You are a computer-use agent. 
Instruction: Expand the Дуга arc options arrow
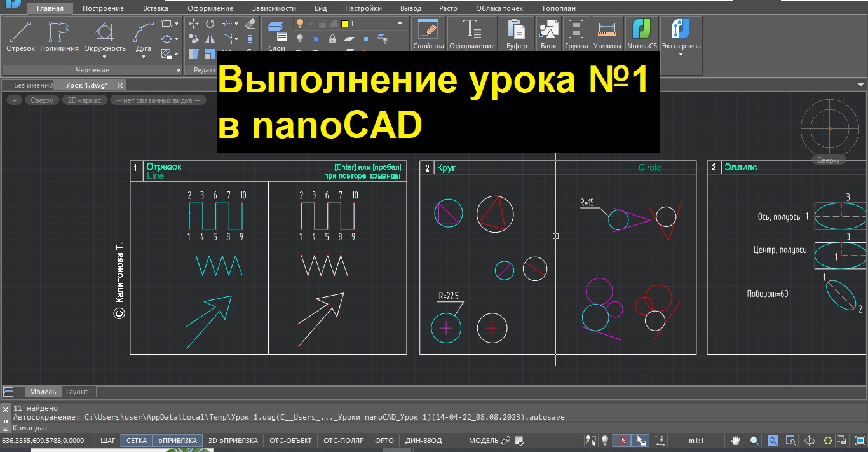[x=144, y=57]
